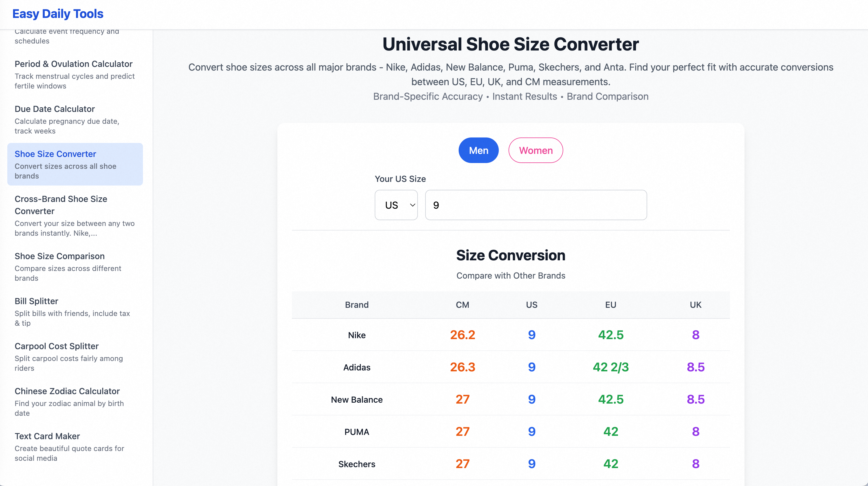Open Shoe Size Converter sidebar item
This screenshot has width=868, height=486.
[x=75, y=164]
